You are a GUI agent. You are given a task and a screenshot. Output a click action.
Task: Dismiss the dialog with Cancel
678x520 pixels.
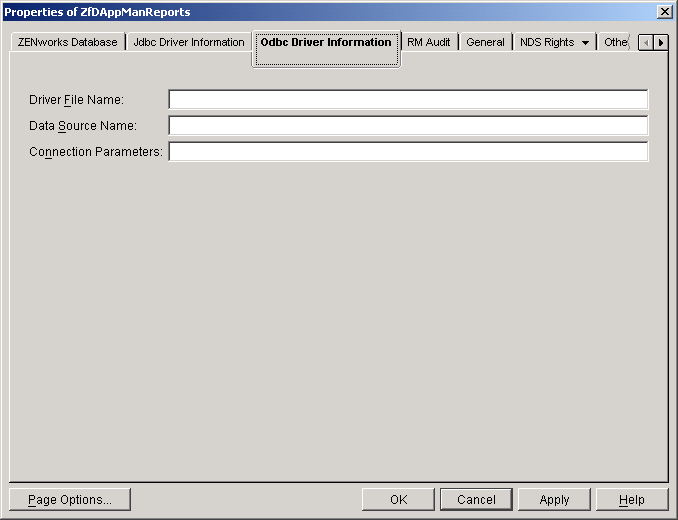477,500
